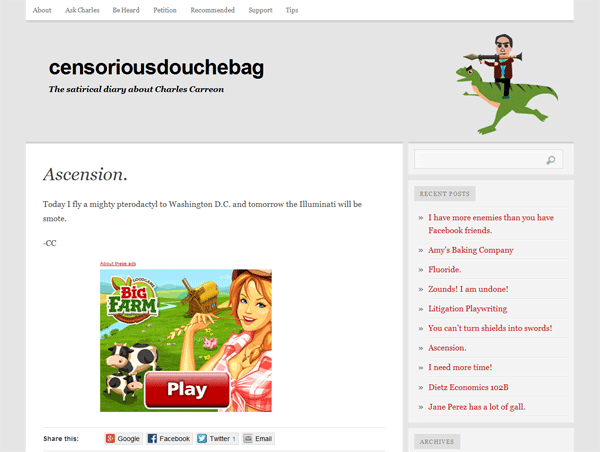The image size is (600, 452).
Task: Open the Litigation Playwriting post
Action: point(468,308)
